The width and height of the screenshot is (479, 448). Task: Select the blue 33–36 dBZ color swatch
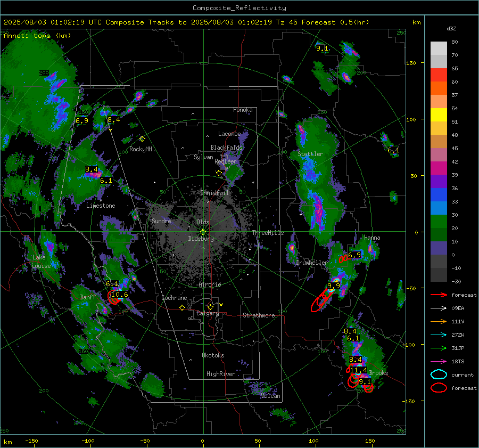(439, 195)
